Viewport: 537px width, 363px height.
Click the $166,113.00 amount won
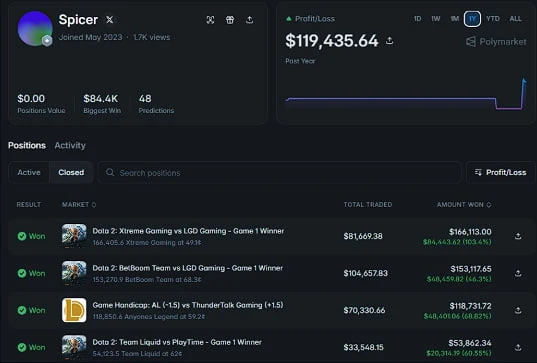pos(470,231)
